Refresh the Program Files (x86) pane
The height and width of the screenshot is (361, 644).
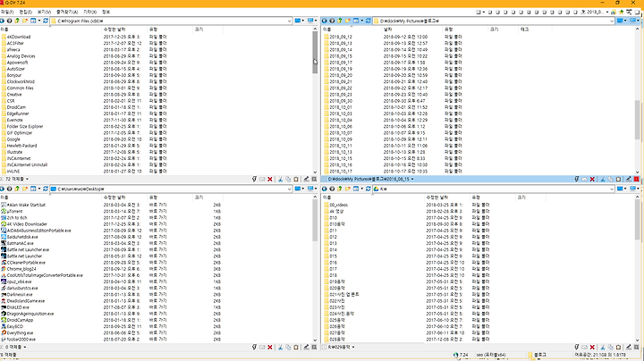coord(46,21)
